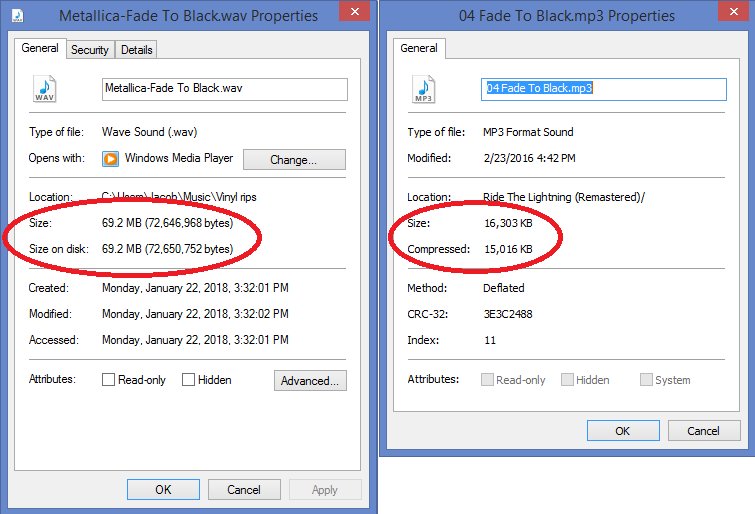Toggle Hidden checkbox in wav Properties
The height and width of the screenshot is (514, 755).
(x=188, y=380)
